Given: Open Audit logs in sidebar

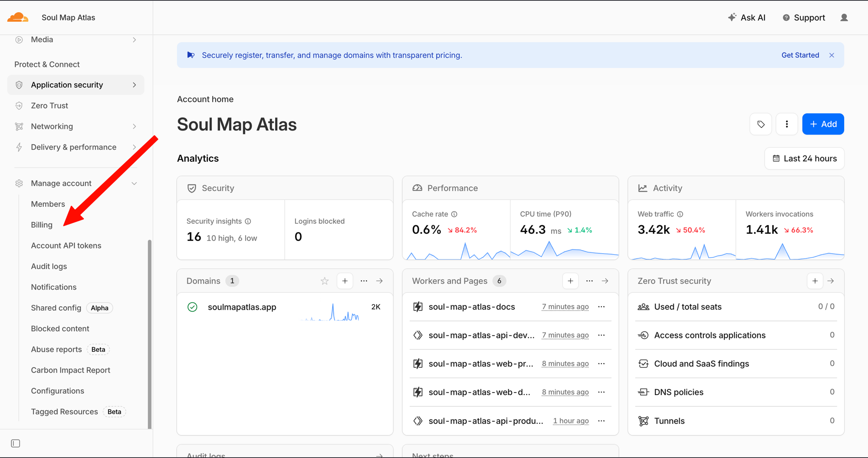Looking at the screenshot, I should pyautogui.click(x=49, y=266).
